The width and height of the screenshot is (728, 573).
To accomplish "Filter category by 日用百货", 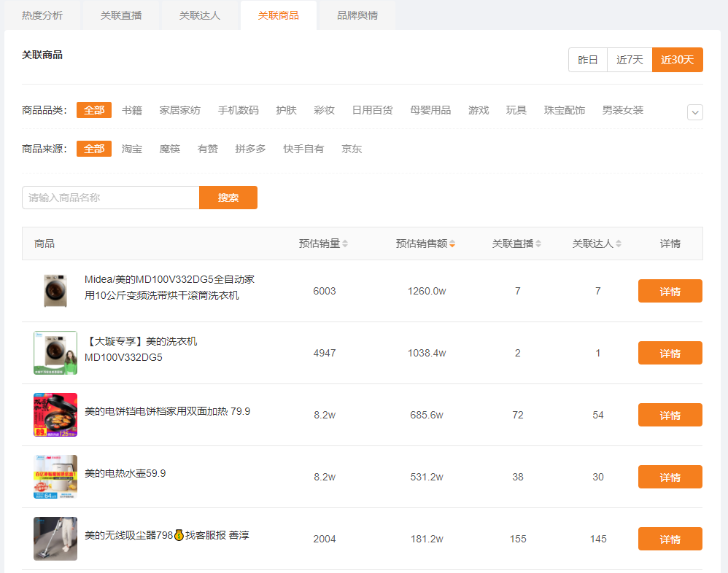I will pos(372,110).
